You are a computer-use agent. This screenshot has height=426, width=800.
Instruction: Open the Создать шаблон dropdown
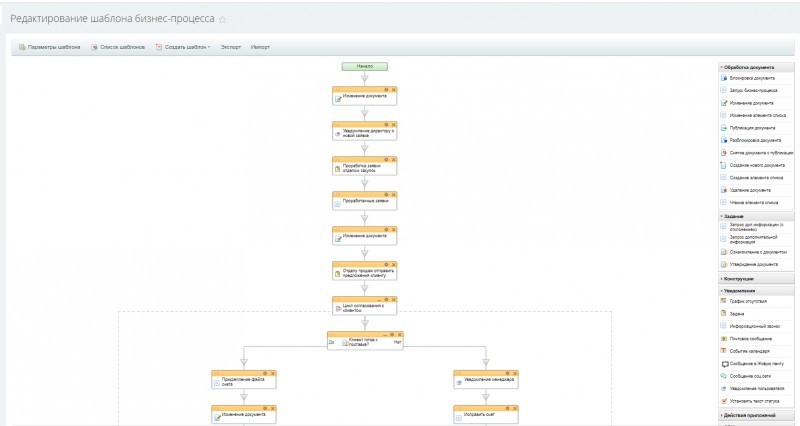coord(183,47)
